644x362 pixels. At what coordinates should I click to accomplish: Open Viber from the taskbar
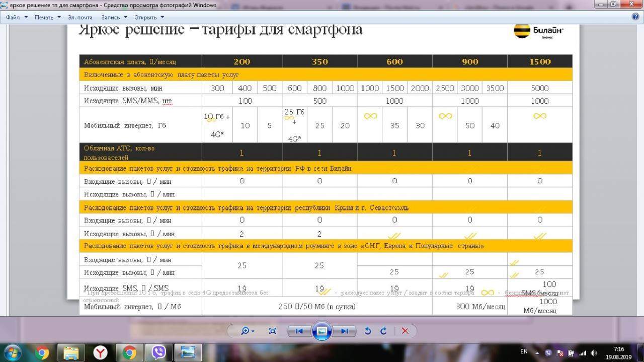pos(158,352)
